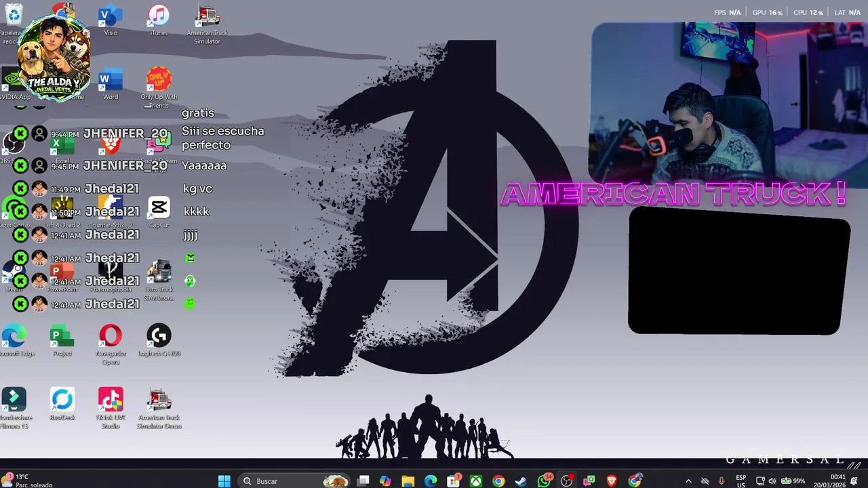The width and height of the screenshot is (868, 488).
Task: Open Social Stream Ninja taskbar icon
Action: pyautogui.click(x=589, y=481)
